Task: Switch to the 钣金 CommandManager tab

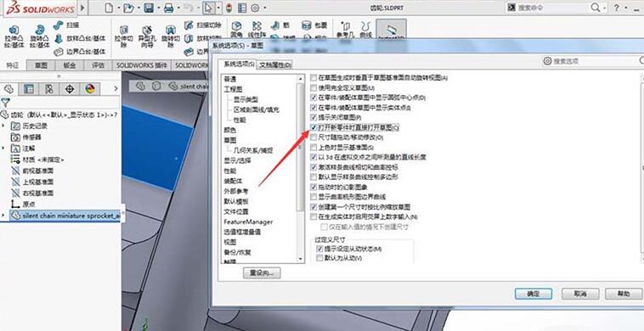Action: point(70,65)
